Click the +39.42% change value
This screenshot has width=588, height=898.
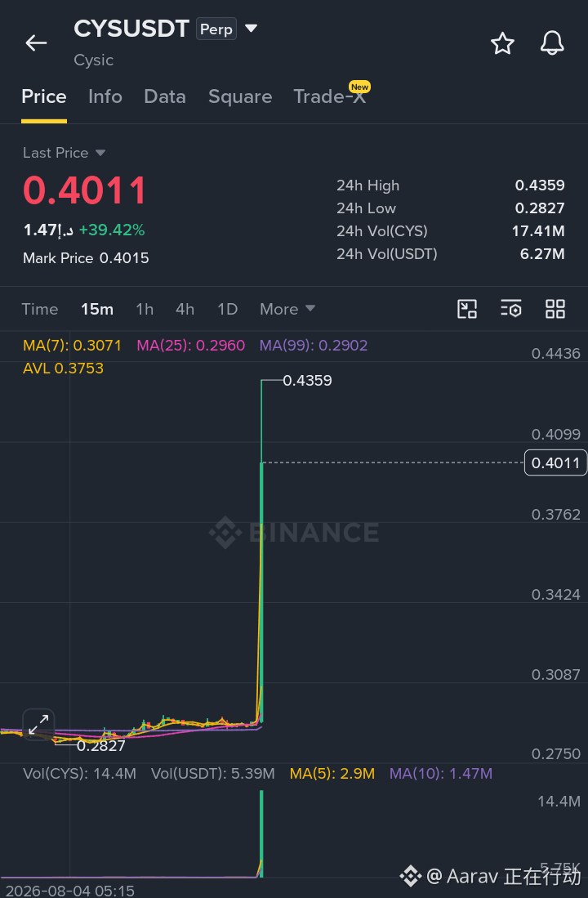[112, 230]
